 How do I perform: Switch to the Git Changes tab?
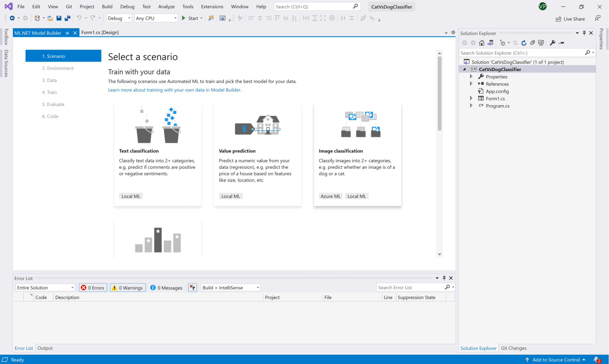pos(514,348)
